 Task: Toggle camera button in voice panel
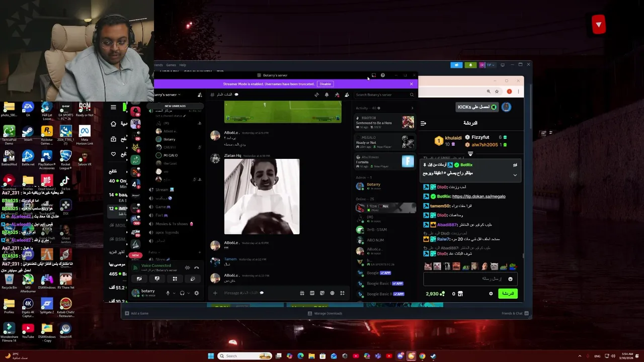(x=139, y=279)
